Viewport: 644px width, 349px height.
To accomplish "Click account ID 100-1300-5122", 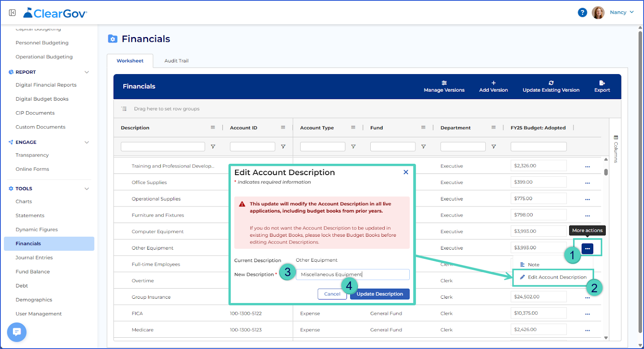I will click(246, 313).
